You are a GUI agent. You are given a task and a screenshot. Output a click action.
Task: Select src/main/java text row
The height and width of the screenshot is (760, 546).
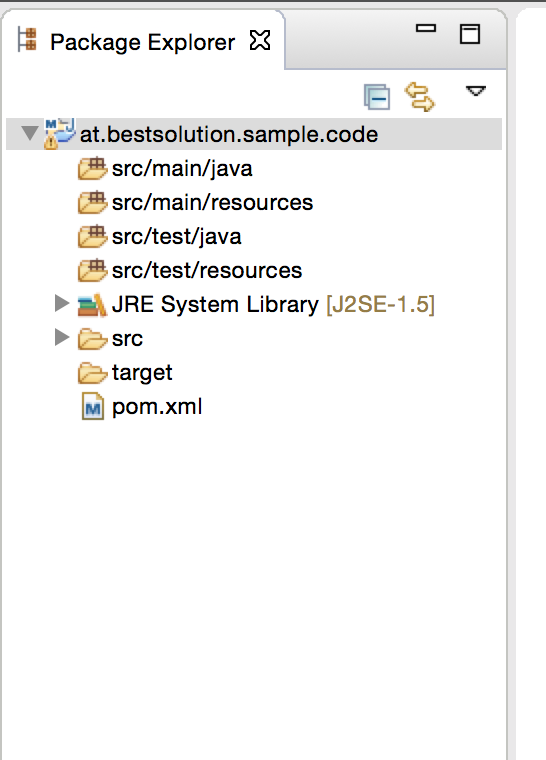click(182, 169)
